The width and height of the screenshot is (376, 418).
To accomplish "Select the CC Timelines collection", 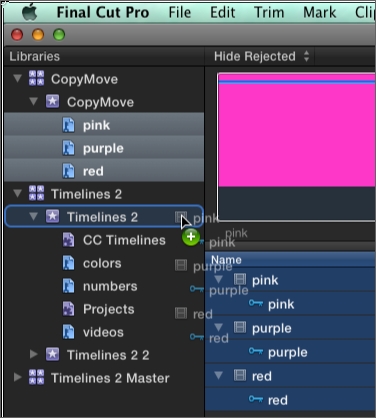I will click(124, 240).
